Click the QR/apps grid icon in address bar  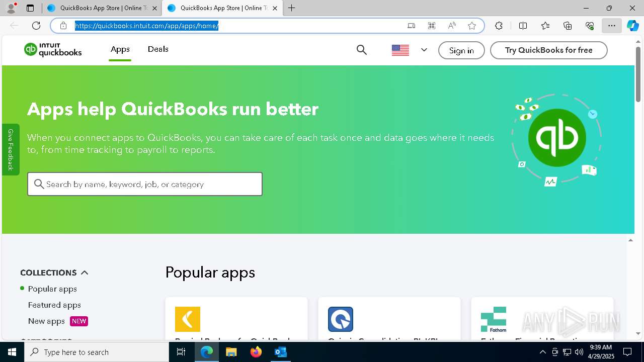point(431,26)
